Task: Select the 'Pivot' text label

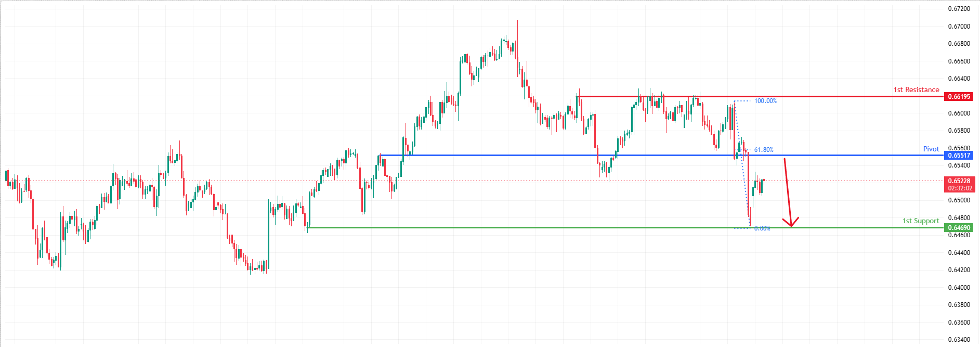Action: click(x=931, y=149)
